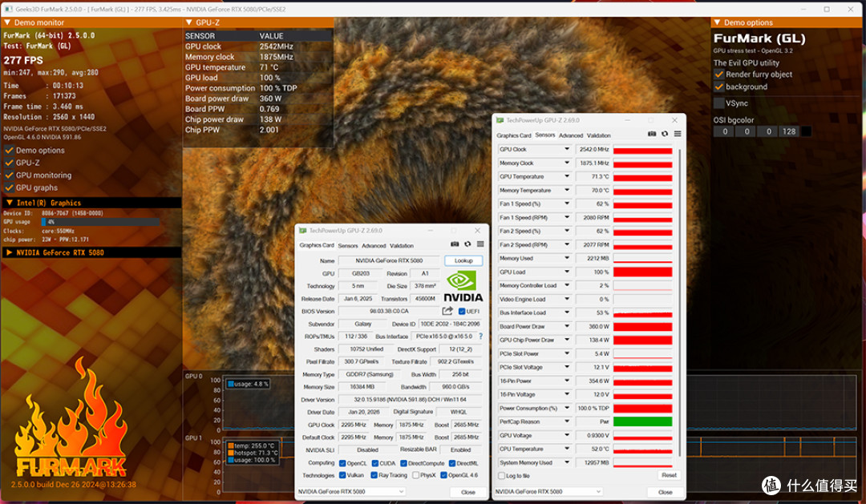The image size is (866, 504).
Task: Click the OSI bgcolor black color swatch
Action: (x=806, y=131)
